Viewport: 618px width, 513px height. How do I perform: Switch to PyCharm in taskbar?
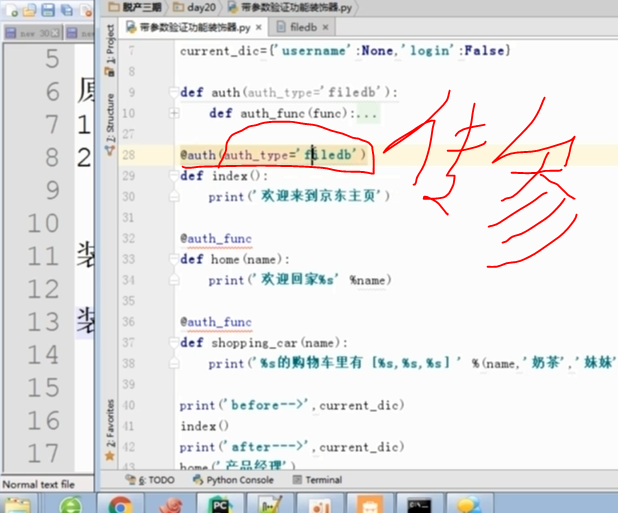(220, 505)
